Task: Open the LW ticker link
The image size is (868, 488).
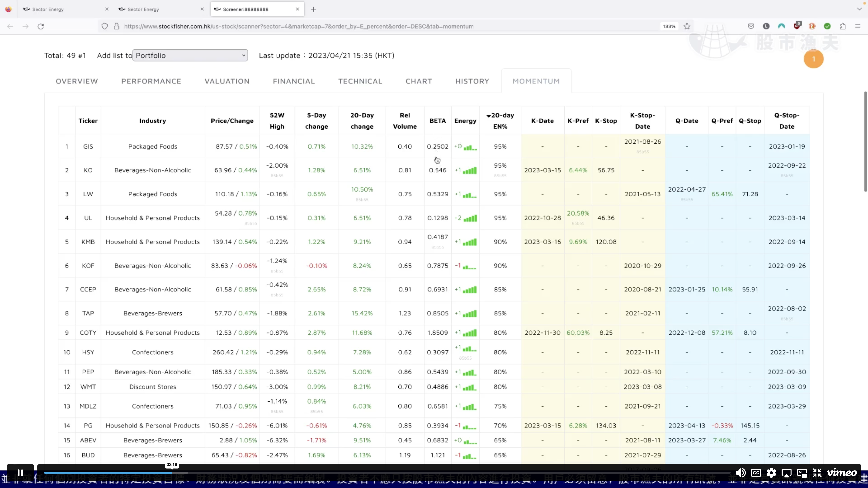Action: coord(88,194)
